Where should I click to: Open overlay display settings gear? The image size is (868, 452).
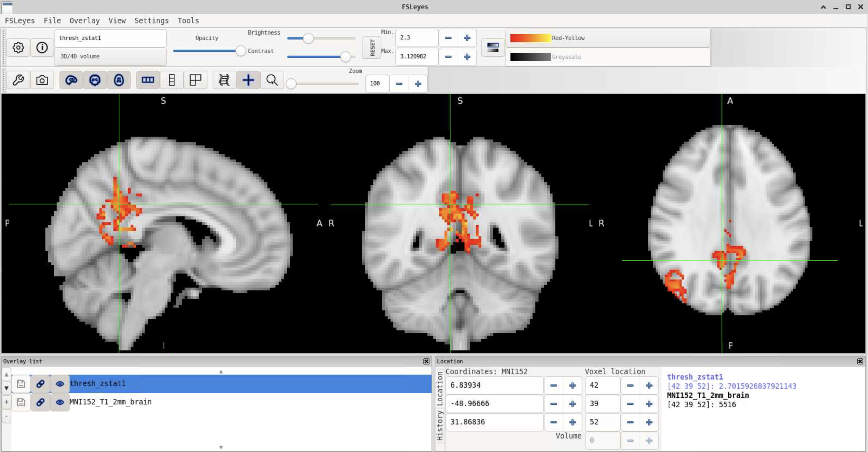pos(18,48)
